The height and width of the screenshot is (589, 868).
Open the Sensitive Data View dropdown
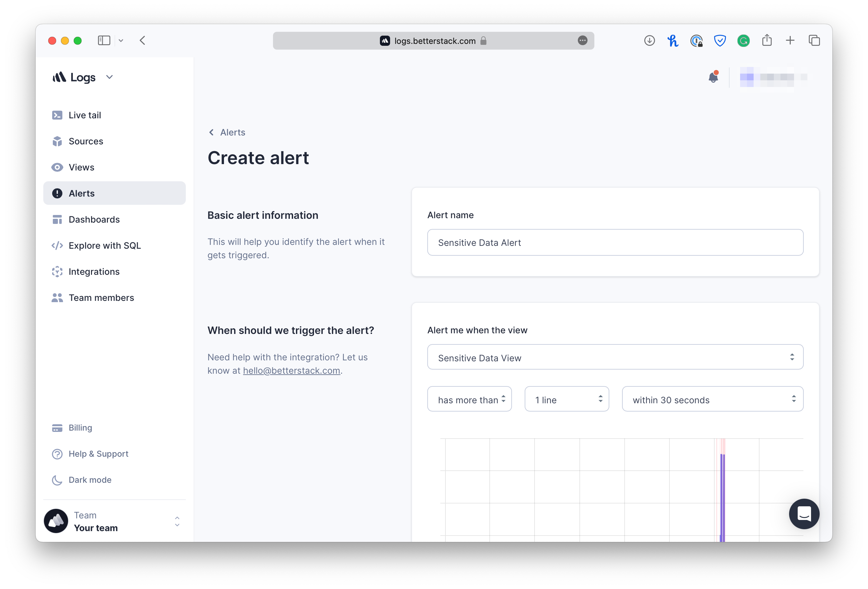615,357
